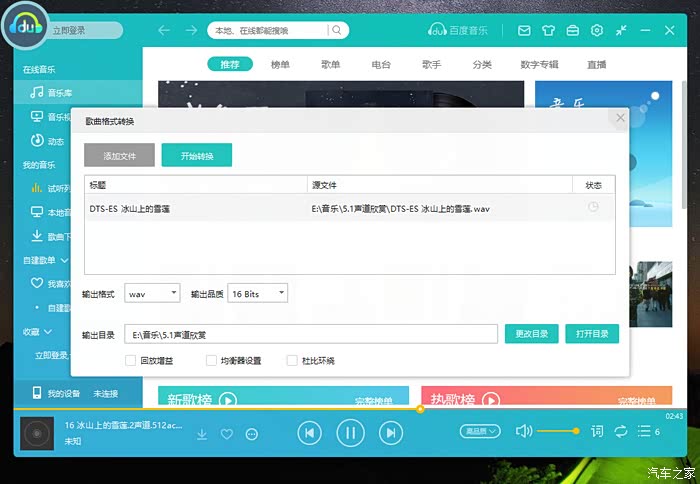Open the skin (t-shirt) icon
The height and width of the screenshot is (484, 700).
pyautogui.click(x=549, y=31)
